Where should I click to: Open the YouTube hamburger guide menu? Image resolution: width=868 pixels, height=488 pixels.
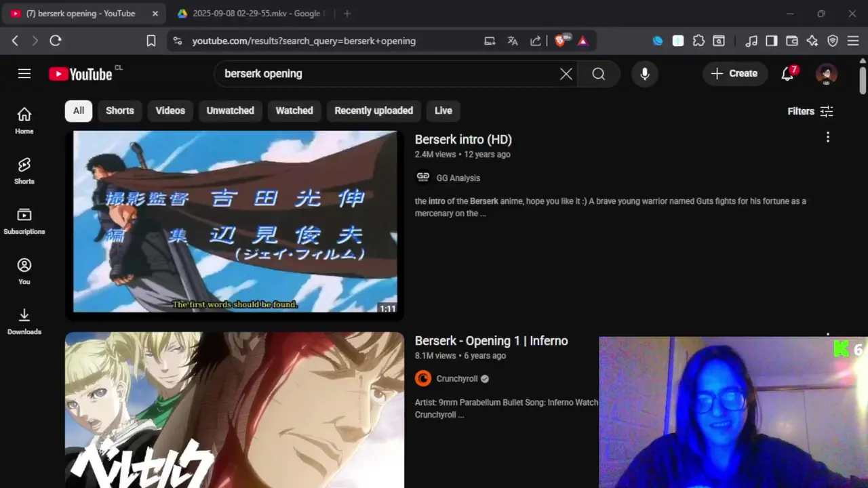point(24,74)
